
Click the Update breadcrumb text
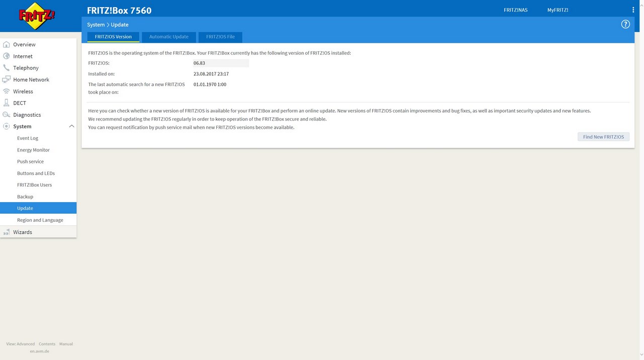tap(120, 25)
